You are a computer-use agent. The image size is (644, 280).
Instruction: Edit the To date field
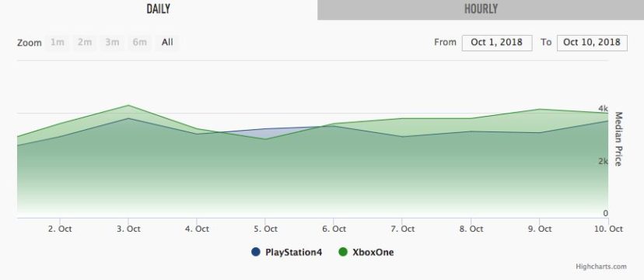pyautogui.click(x=592, y=43)
